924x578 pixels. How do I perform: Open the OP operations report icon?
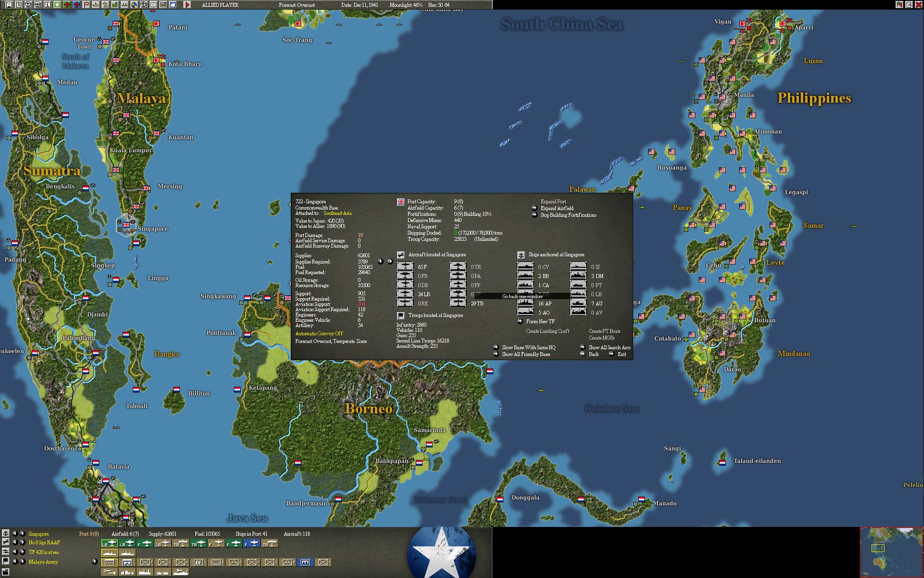click(154, 5)
